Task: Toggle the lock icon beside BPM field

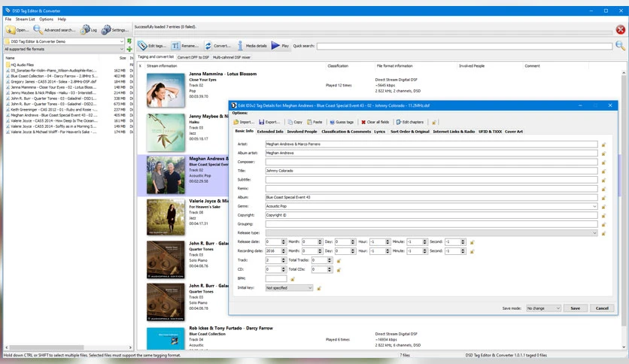Action: click(293, 279)
